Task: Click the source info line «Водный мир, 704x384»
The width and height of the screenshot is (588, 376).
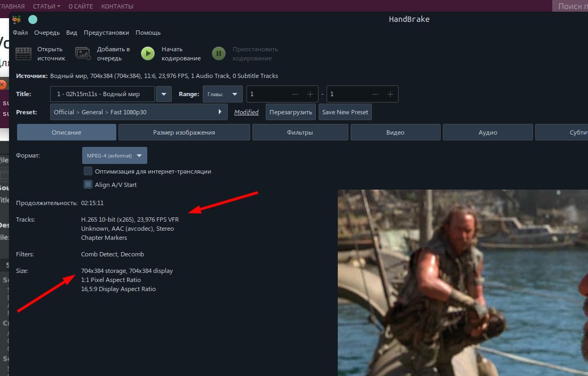Action: coord(164,76)
